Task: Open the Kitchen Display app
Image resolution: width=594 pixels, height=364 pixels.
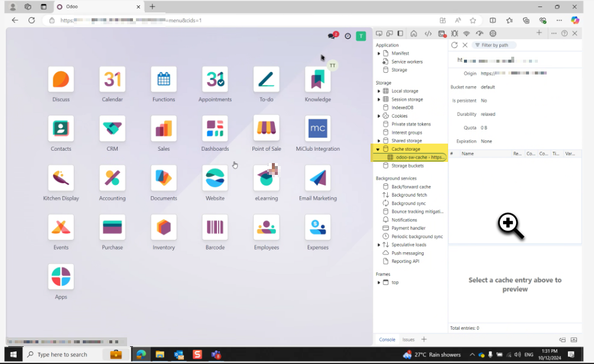Action: [x=61, y=178]
